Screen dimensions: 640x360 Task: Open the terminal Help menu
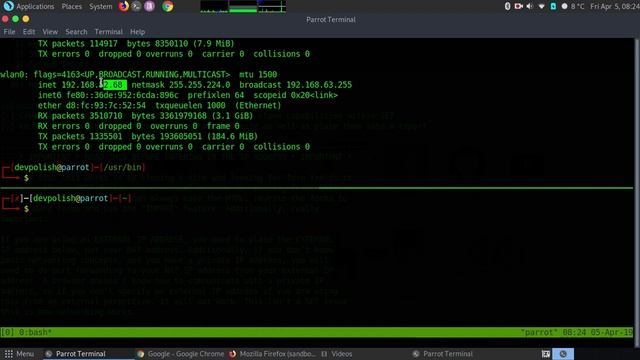point(138,31)
